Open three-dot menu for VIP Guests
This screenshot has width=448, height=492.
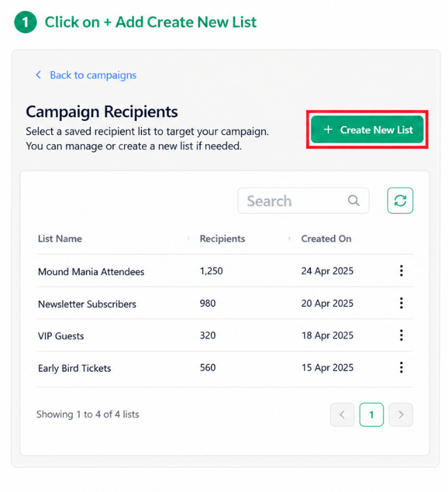click(401, 336)
